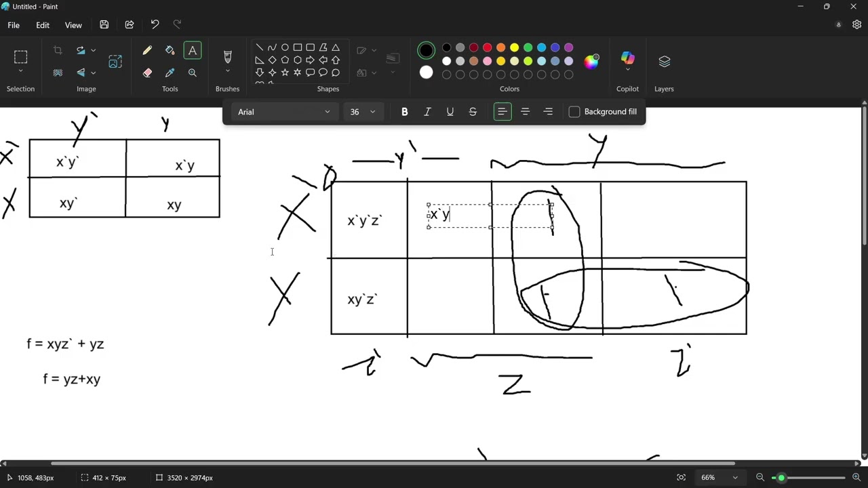Click the Crop image icon
Image resolution: width=868 pixels, height=488 pixels.
[58, 50]
